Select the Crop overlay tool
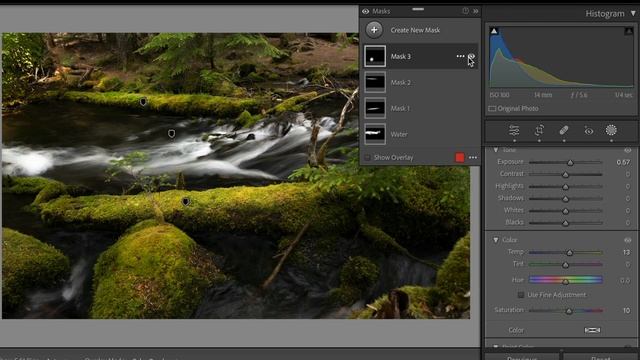This screenshot has width=640, height=360. click(x=539, y=131)
